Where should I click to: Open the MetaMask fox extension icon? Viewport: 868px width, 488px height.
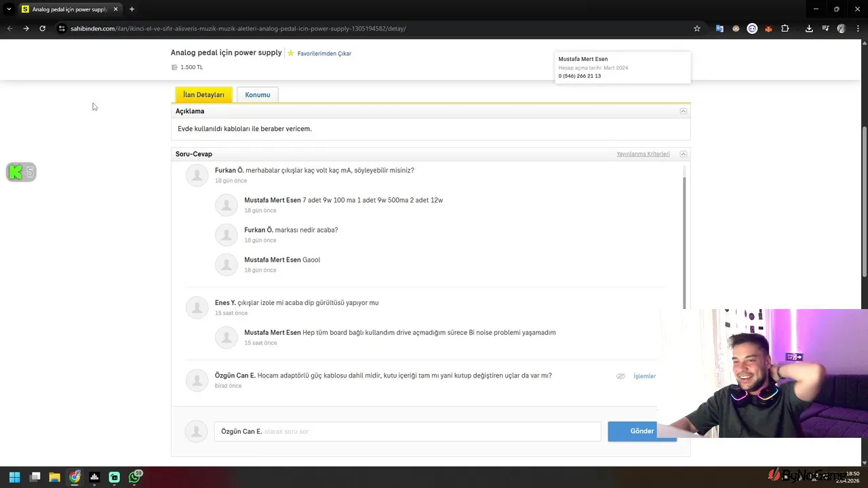[x=768, y=28]
